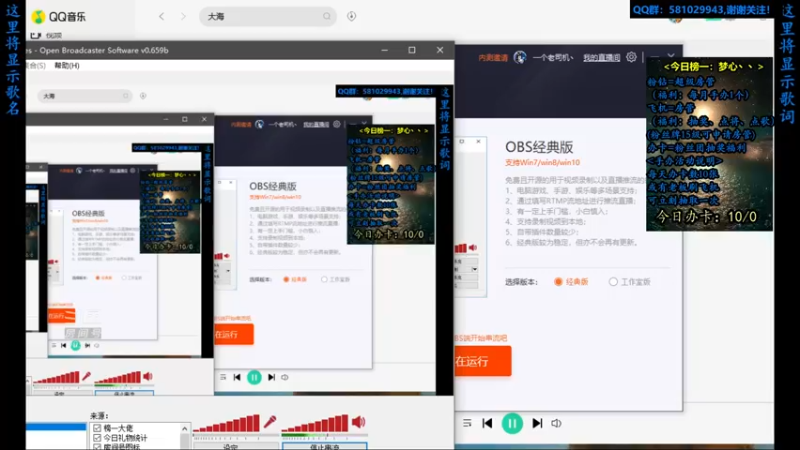This screenshot has width=800, height=450.
Task: Click the microphone icon in the nested OBS preview
Action: pos(86,377)
